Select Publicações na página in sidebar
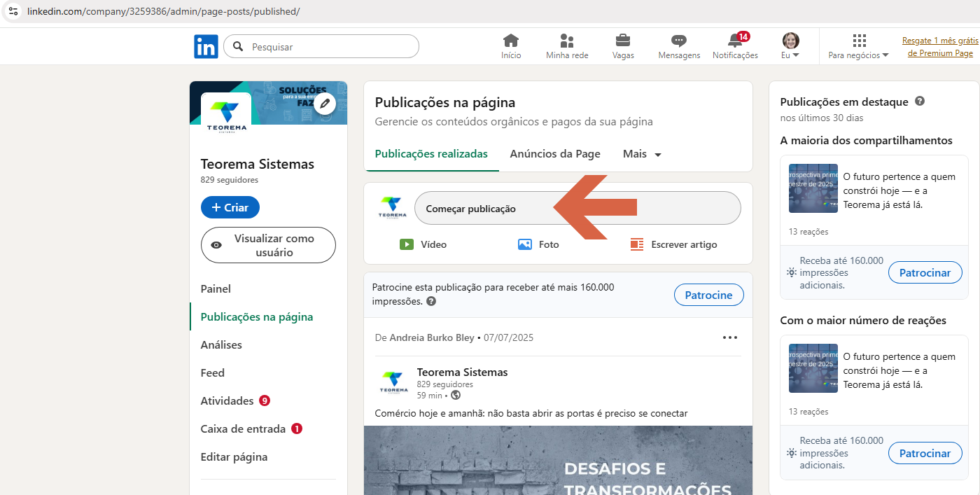Viewport: 980px width, 495px height. [x=257, y=316]
